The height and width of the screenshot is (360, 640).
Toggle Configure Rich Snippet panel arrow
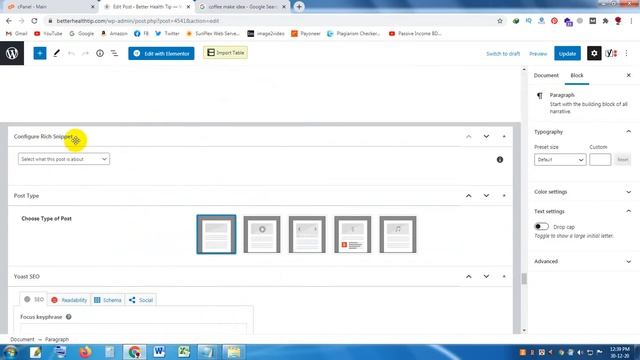coord(504,136)
